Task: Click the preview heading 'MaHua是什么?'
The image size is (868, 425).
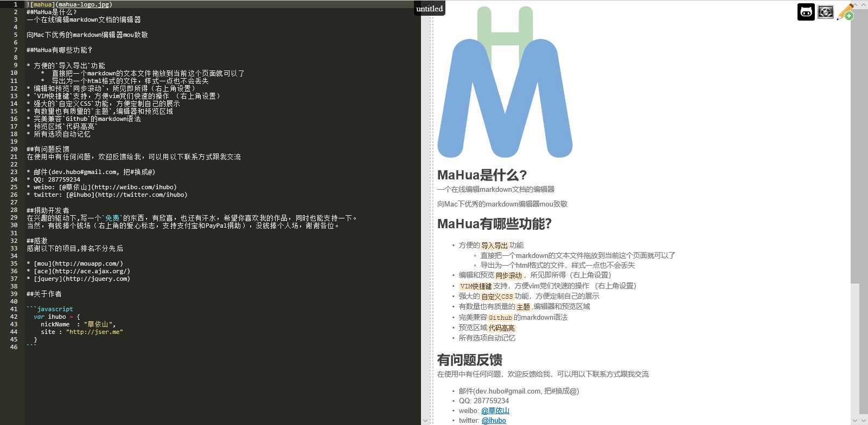Action: click(482, 175)
